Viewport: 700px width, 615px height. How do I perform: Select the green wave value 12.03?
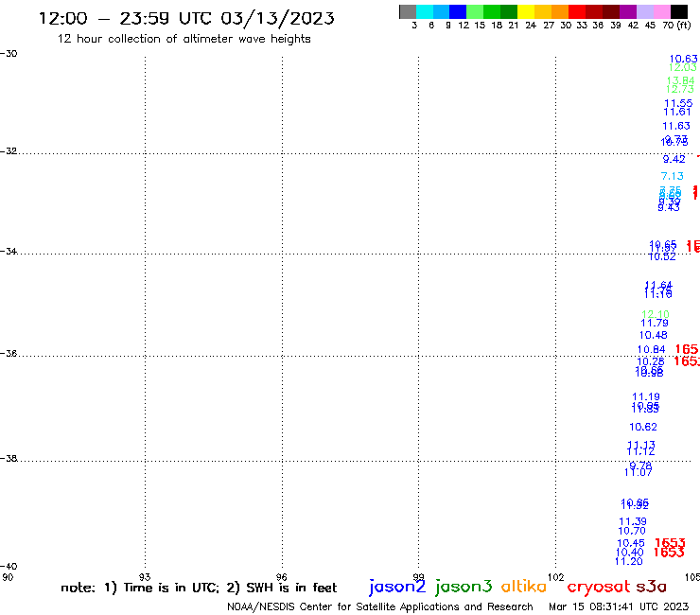[682, 67]
